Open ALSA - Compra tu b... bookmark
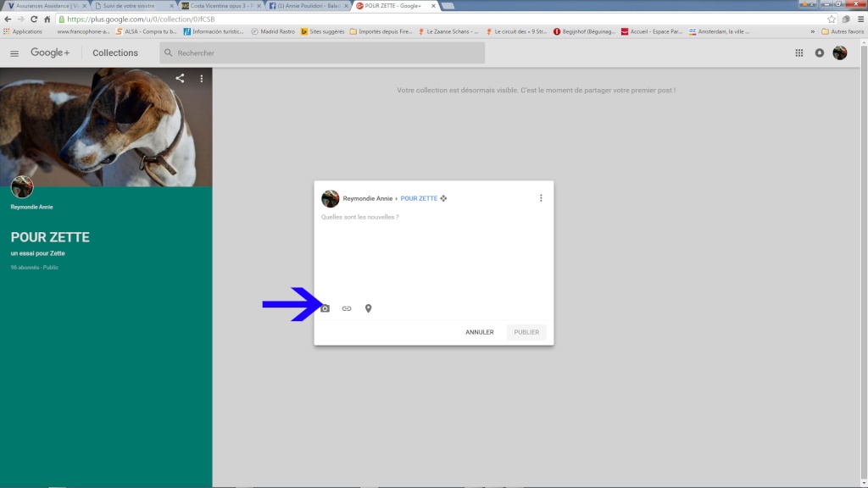Image resolution: width=868 pixels, height=488 pixels. pyautogui.click(x=146, y=31)
